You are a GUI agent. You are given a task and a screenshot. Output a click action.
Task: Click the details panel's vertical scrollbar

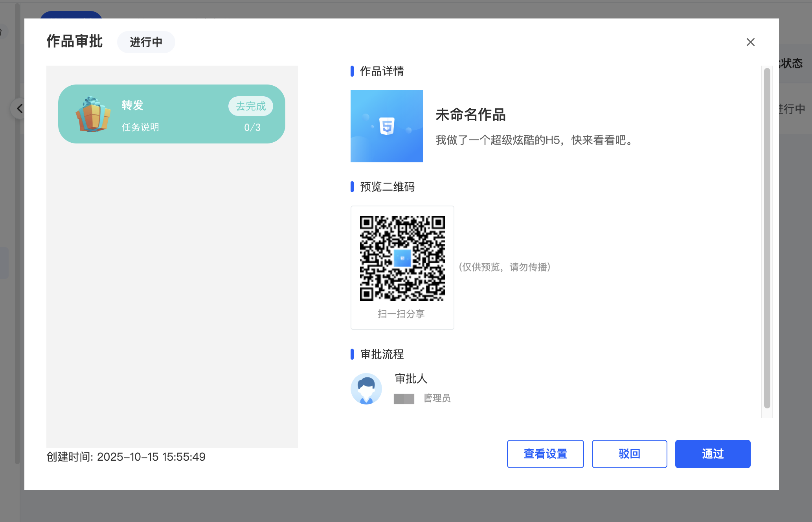[766, 237]
